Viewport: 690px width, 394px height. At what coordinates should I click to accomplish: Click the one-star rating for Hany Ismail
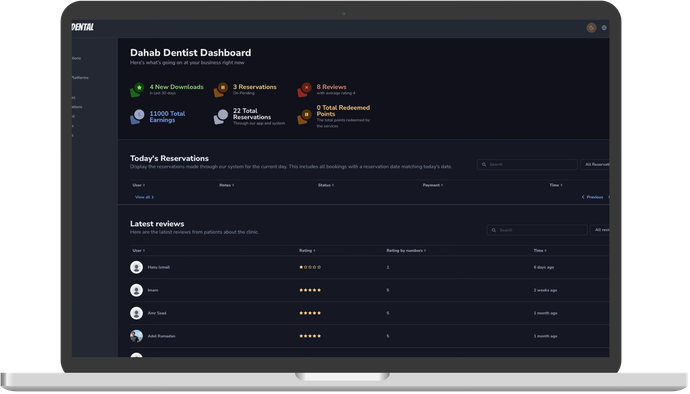pos(310,267)
